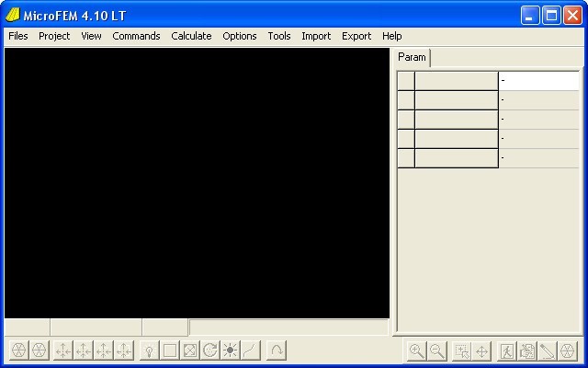Open the Commands menu
Screen dimensions: 588x368
point(136,36)
